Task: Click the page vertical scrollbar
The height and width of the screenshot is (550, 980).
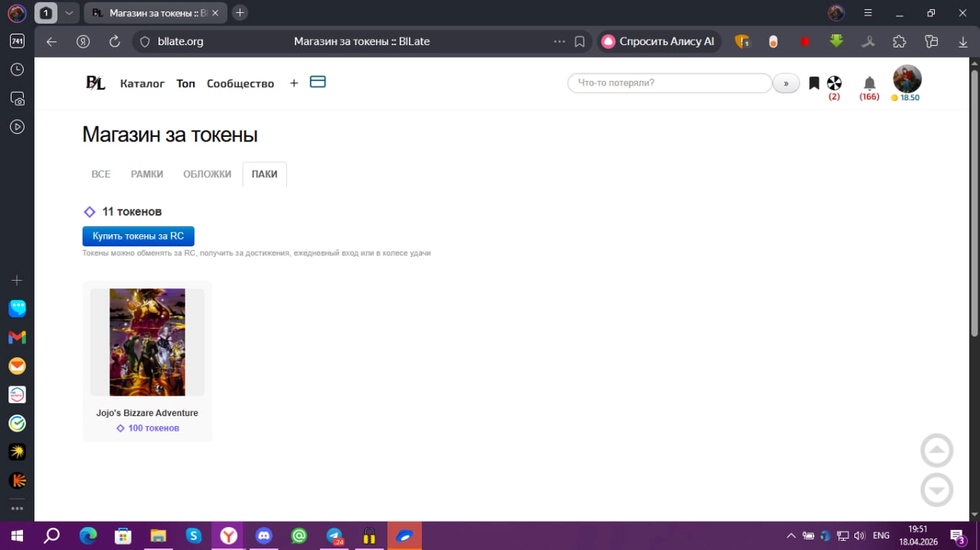Action: point(975,203)
